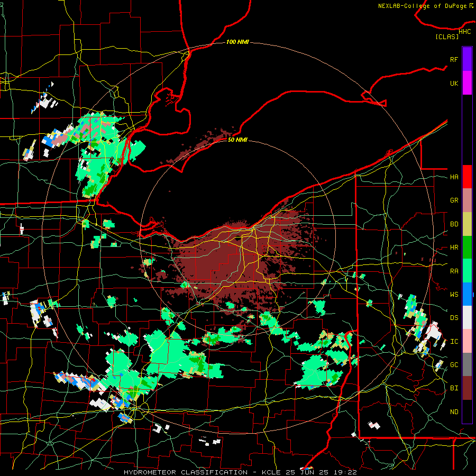Click the BI brown legend swatch
This screenshot has height=476, width=476.
coord(467,388)
